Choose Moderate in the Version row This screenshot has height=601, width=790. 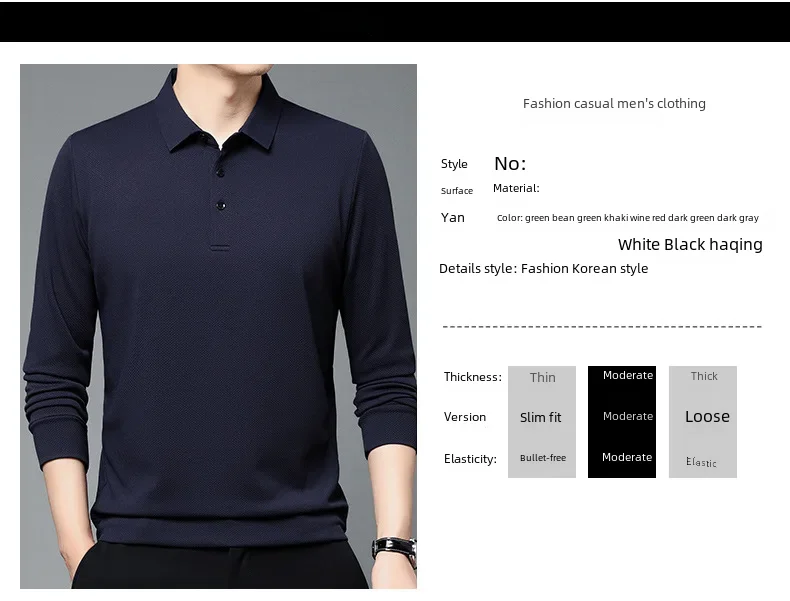tap(628, 416)
